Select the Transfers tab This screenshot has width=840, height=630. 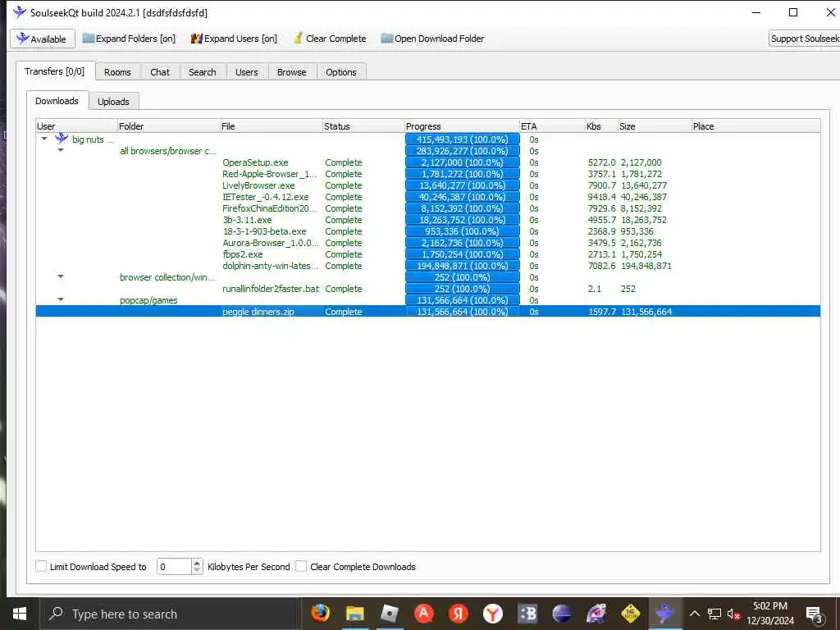point(55,71)
